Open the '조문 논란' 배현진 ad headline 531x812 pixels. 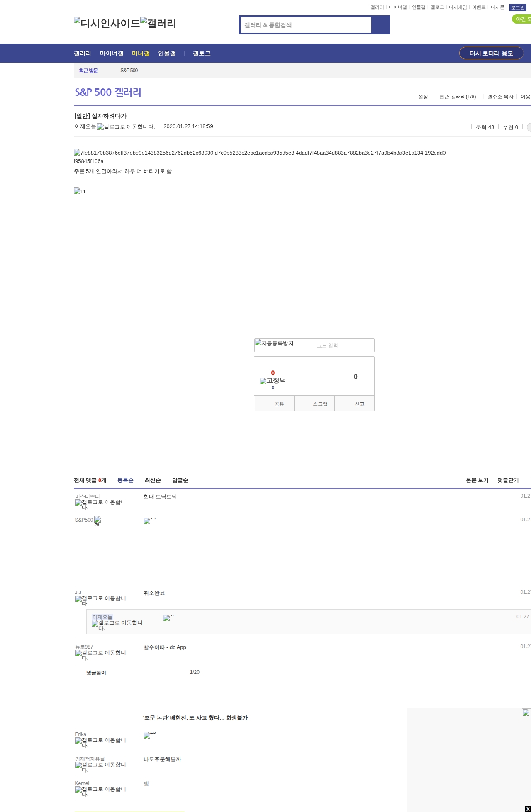point(195,718)
